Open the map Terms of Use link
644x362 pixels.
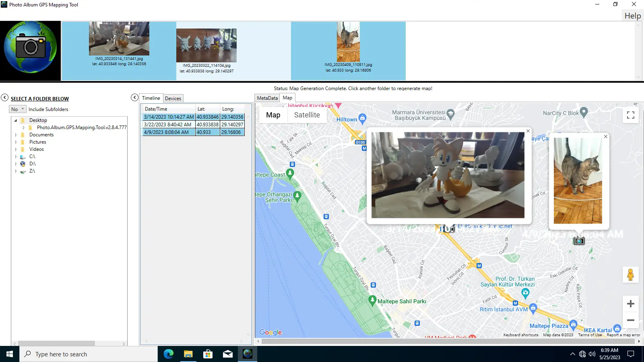click(x=590, y=335)
